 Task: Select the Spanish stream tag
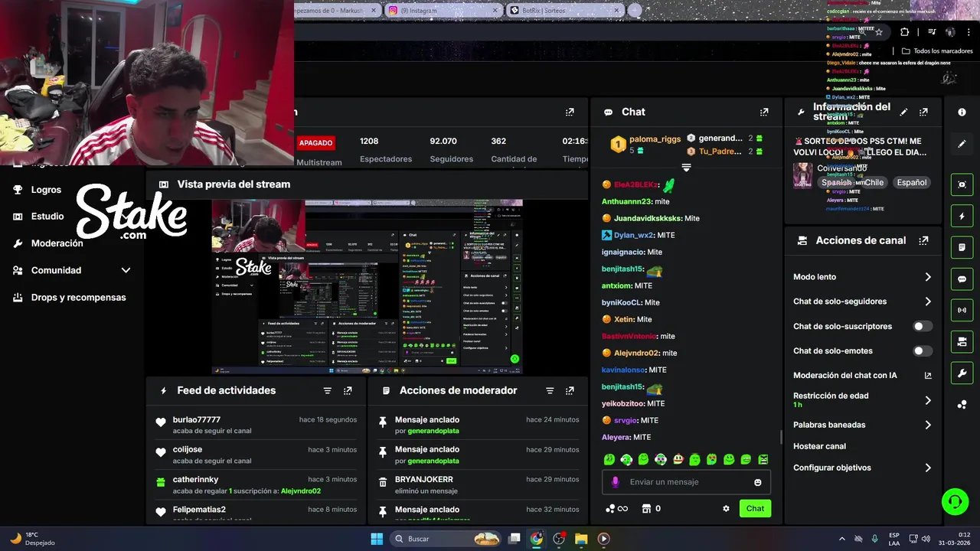coord(837,183)
